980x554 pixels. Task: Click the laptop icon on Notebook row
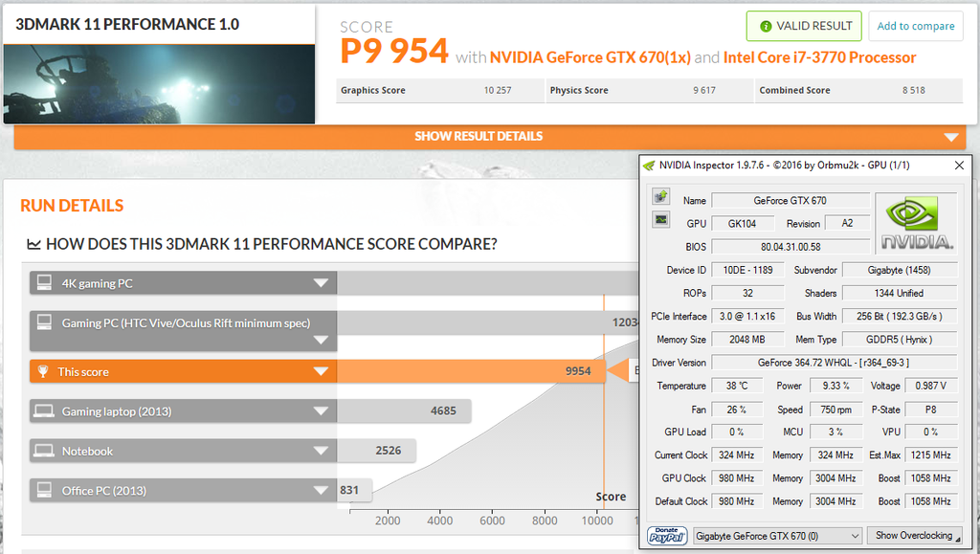tap(44, 451)
